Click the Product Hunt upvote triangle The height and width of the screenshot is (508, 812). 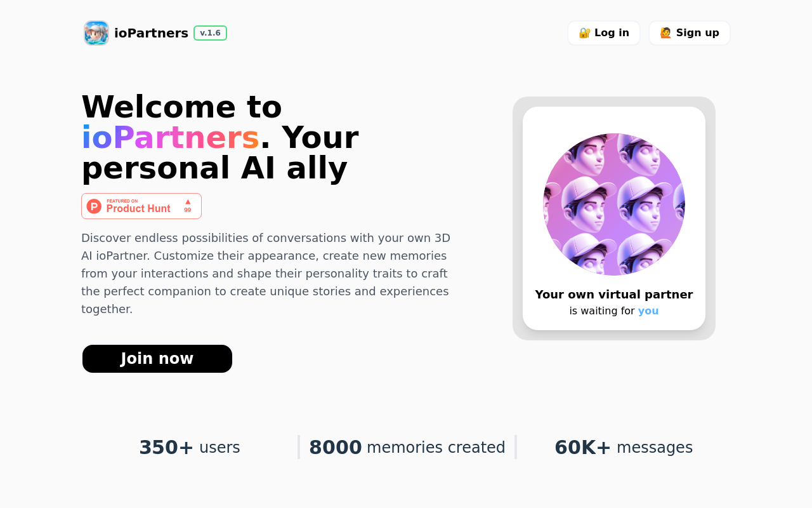coord(188,202)
